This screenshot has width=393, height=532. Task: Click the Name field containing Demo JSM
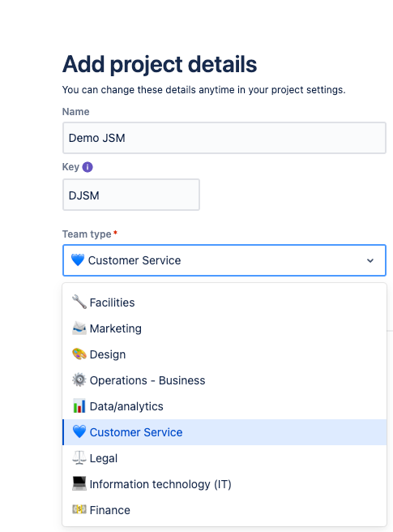click(x=224, y=138)
